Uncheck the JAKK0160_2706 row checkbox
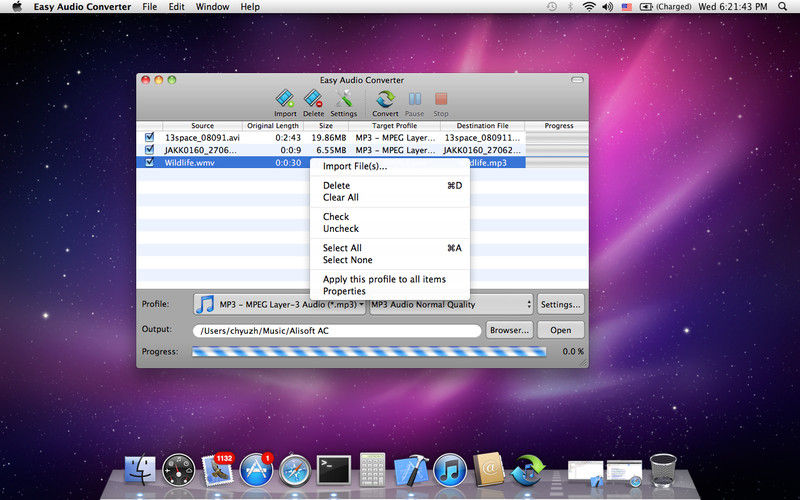The width and height of the screenshot is (800, 500). pyautogui.click(x=149, y=150)
